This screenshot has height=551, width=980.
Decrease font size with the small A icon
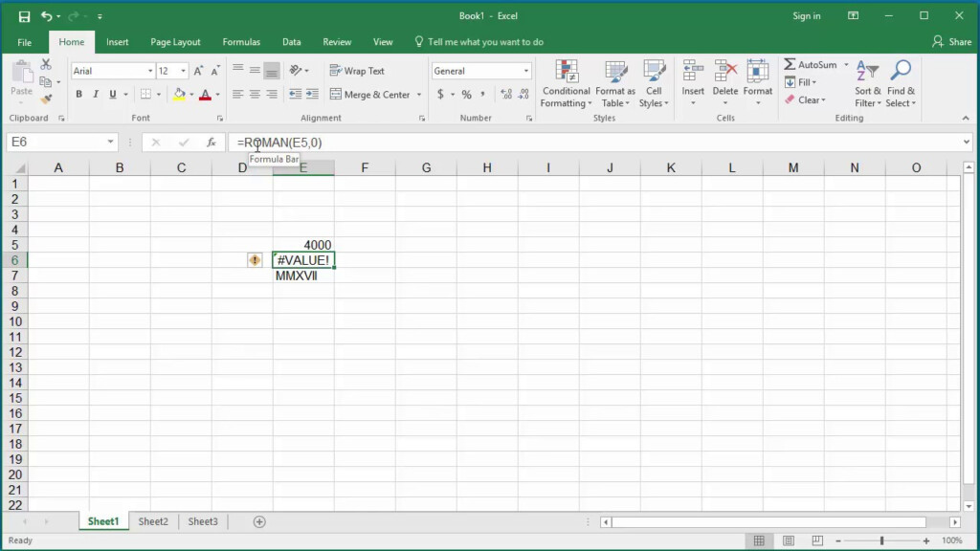pyautogui.click(x=215, y=71)
